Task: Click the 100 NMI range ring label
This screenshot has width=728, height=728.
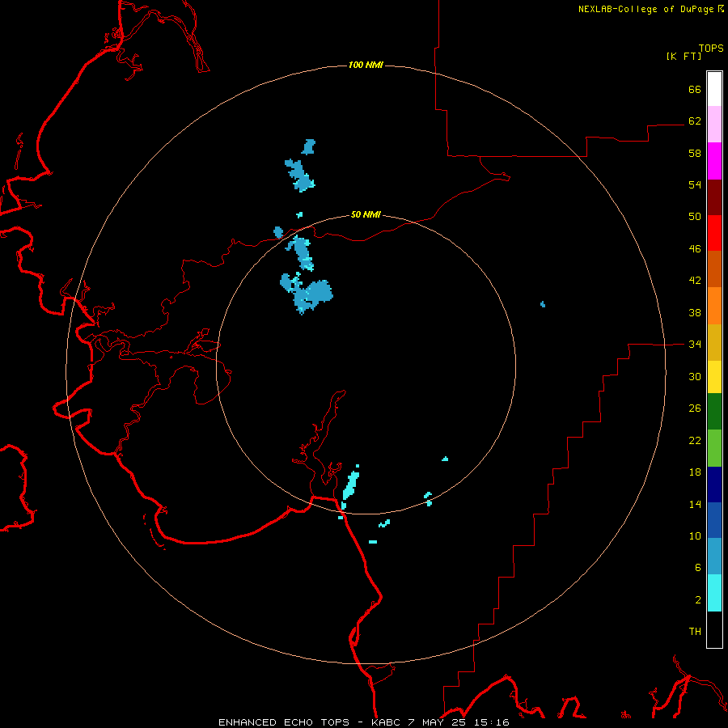Action: (366, 65)
